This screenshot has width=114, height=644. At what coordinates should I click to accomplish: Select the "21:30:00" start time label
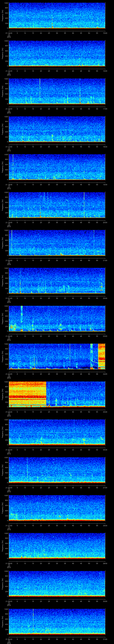[9, 639]
